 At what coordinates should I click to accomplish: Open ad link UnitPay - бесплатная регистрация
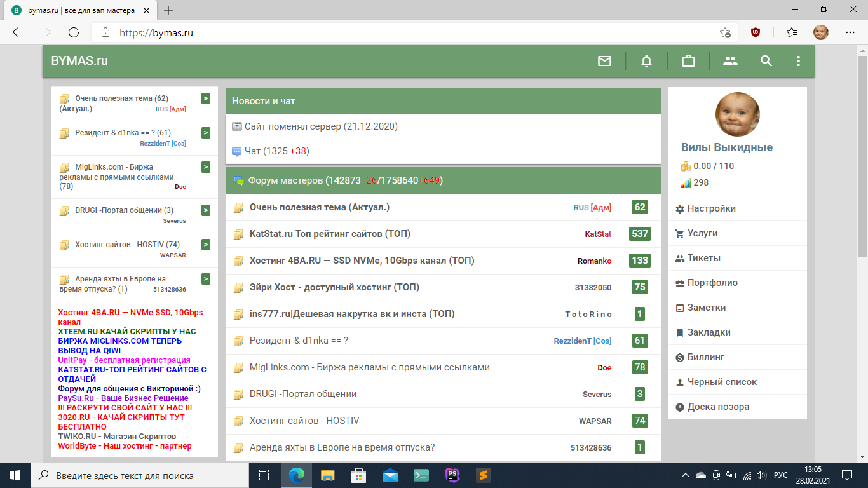[x=124, y=360]
